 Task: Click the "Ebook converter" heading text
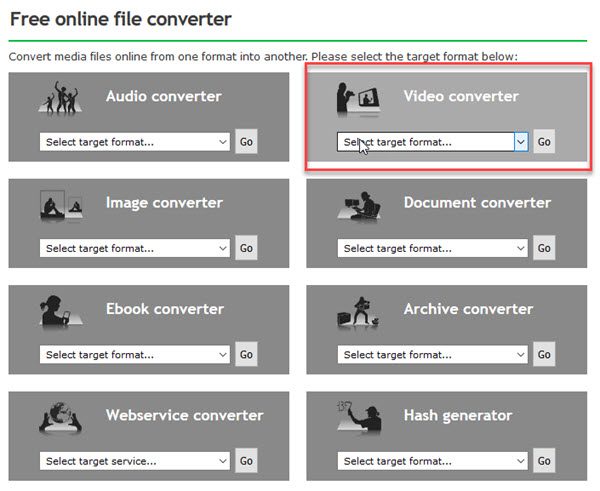[165, 309]
